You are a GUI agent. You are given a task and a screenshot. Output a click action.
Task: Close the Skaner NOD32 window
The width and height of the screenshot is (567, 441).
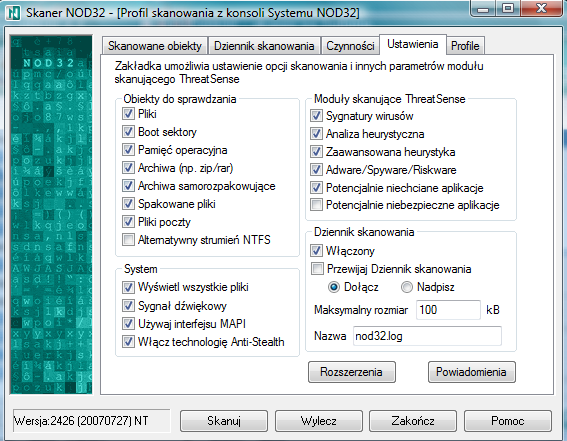coord(541,8)
